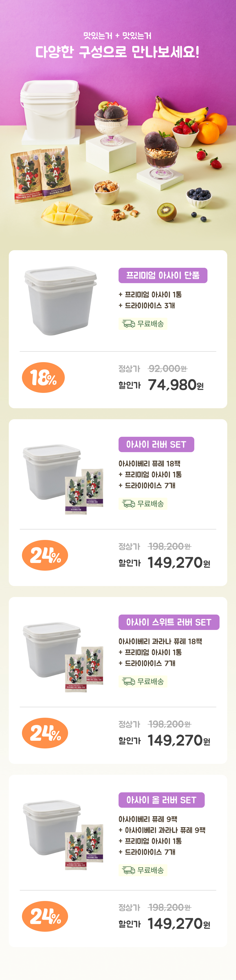Click the 74,980원 discounted price
Image resolution: width=236 pixels, height=980 pixels.
point(175,385)
